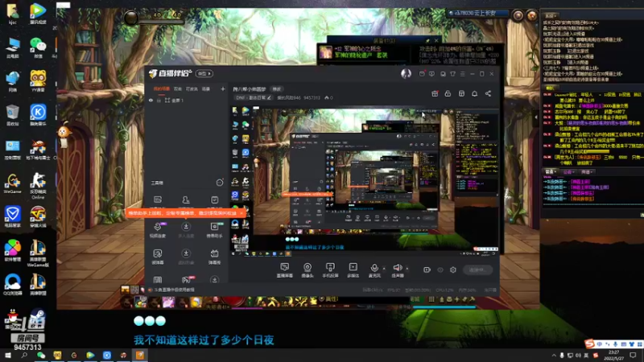Switch to the first scene tab
The height and width of the screenshot is (362, 644).
pos(162,88)
